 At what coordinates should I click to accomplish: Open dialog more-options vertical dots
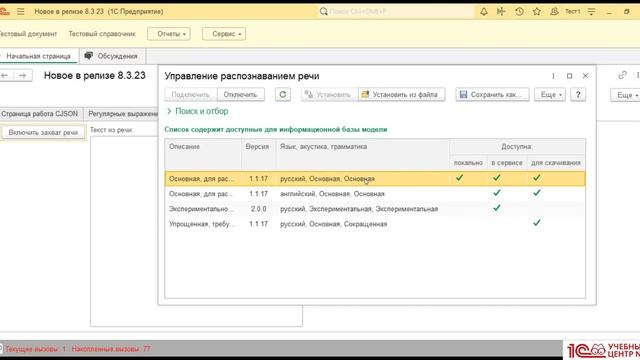[553, 76]
